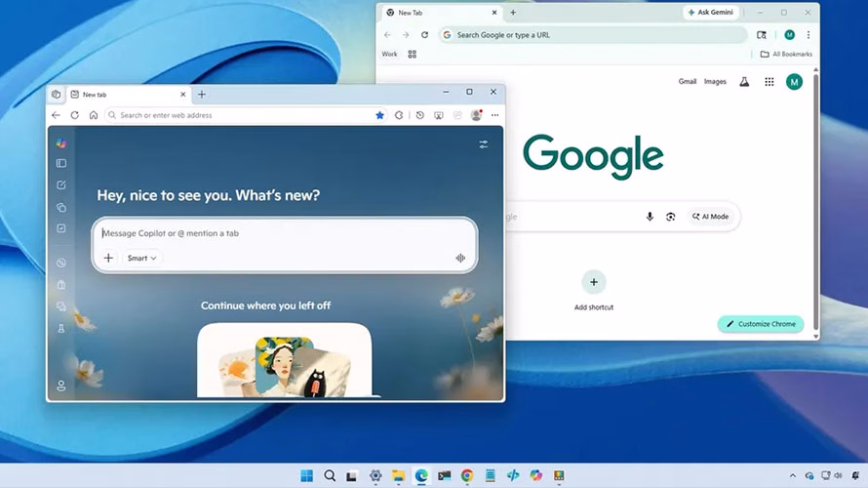This screenshot has height=488, width=868.
Task: Open page settings sliders icon in Edge
Action: tap(484, 144)
